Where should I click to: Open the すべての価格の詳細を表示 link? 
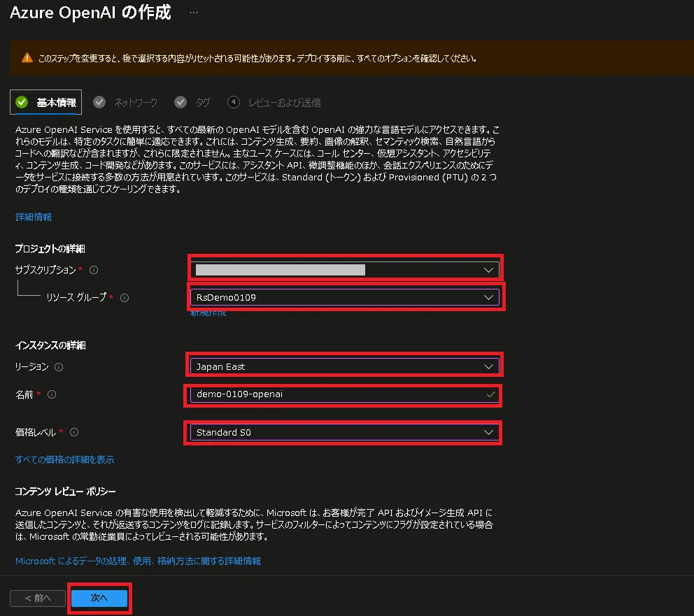click(x=64, y=459)
